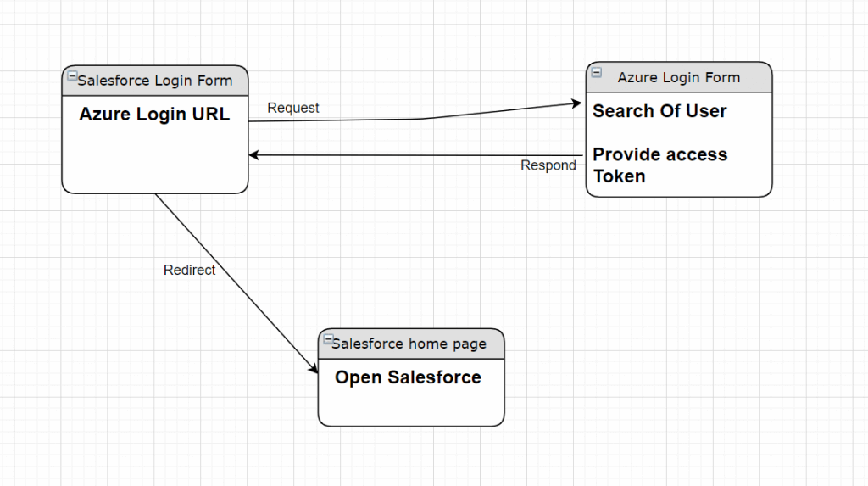Image resolution: width=868 pixels, height=486 pixels.
Task: Select the Respond connector line
Action: tap(424, 155)
